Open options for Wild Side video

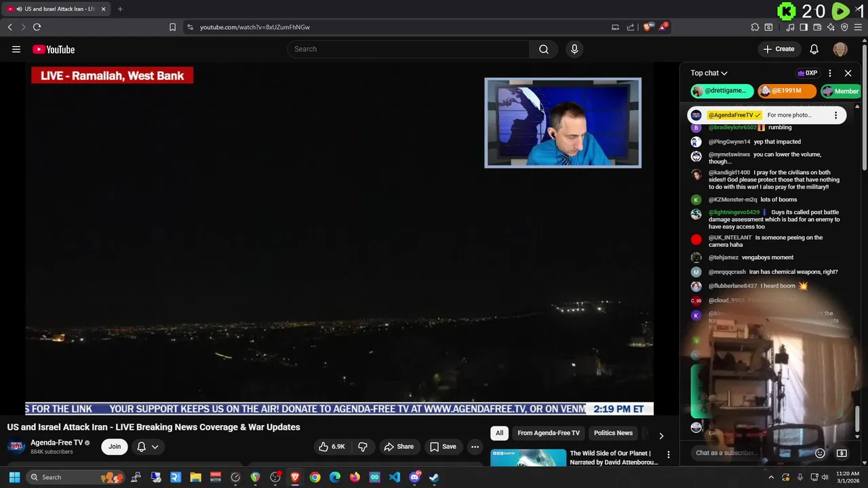pyautogui.click(x=669, y=455)
